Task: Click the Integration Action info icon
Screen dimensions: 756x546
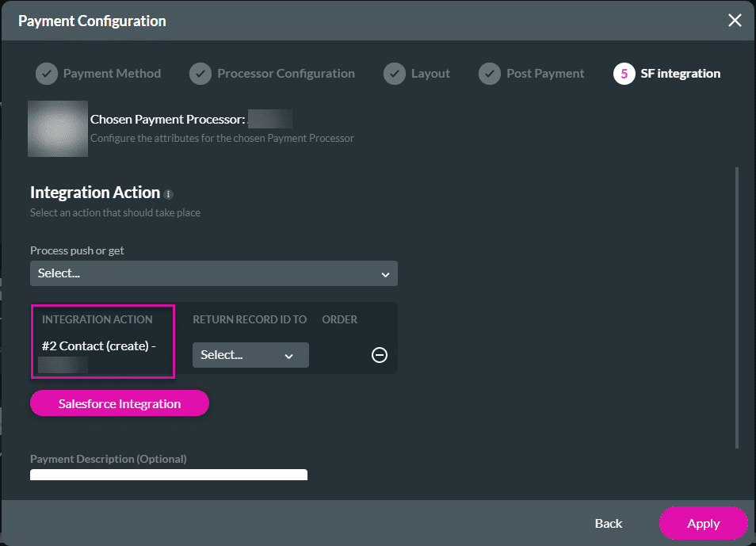Action: coord(169,193)
